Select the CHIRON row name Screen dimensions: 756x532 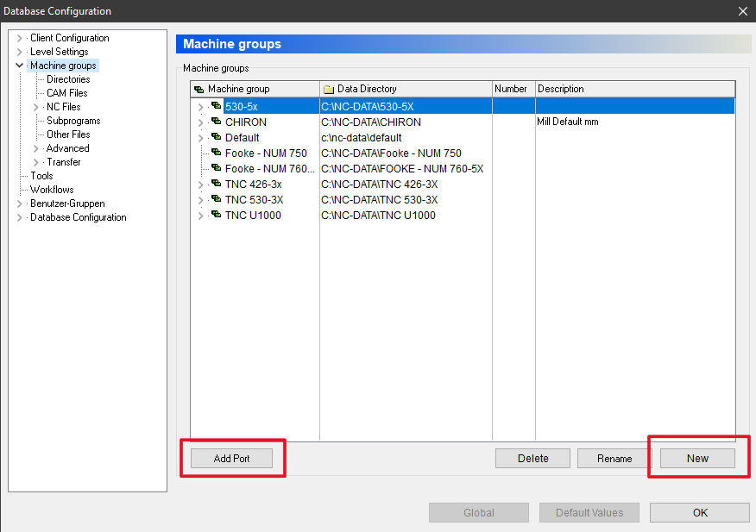pyautogui.click(x=246, y=122)
